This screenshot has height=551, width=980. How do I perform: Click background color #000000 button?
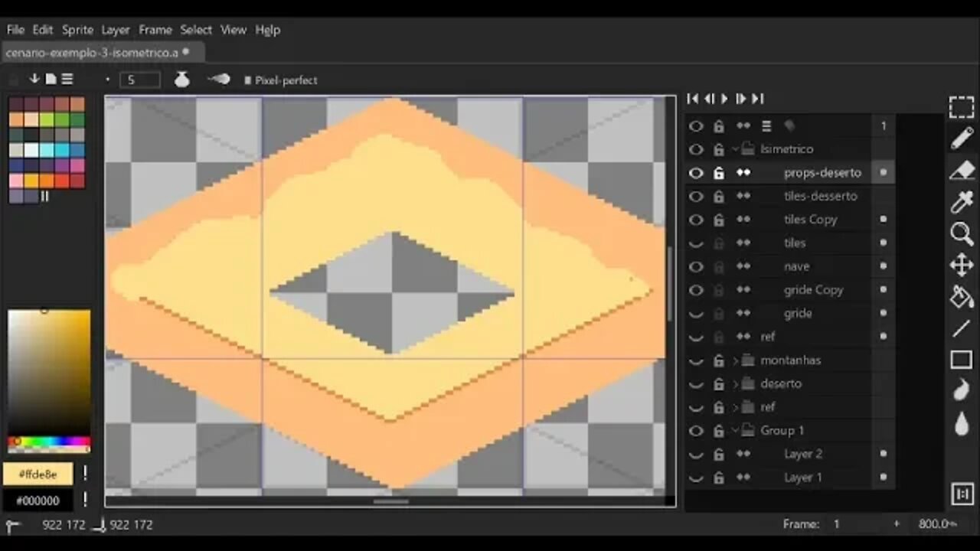coord(38,500)
